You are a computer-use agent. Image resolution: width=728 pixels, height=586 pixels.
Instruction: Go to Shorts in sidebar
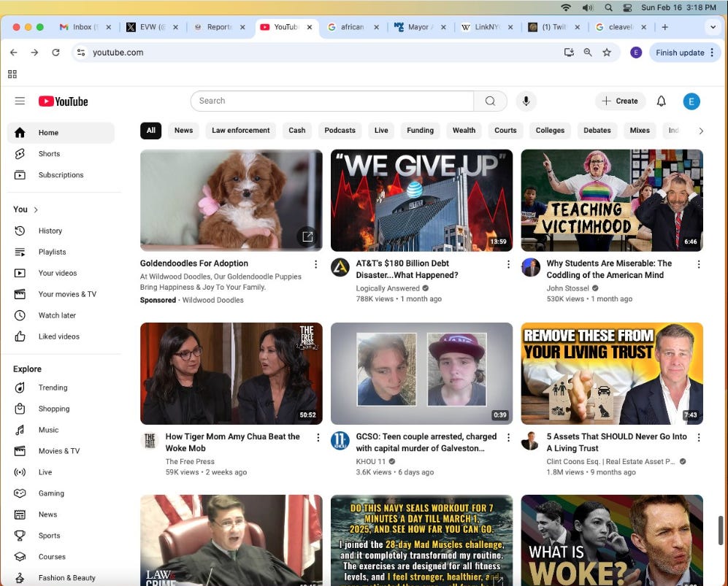pyautogui.click(x=61, y=153)
